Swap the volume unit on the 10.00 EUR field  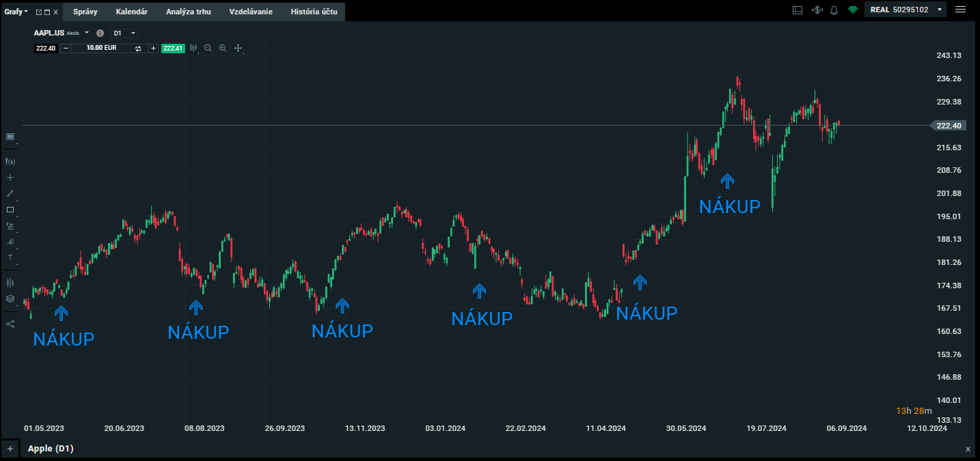click(x=138, y=48)
